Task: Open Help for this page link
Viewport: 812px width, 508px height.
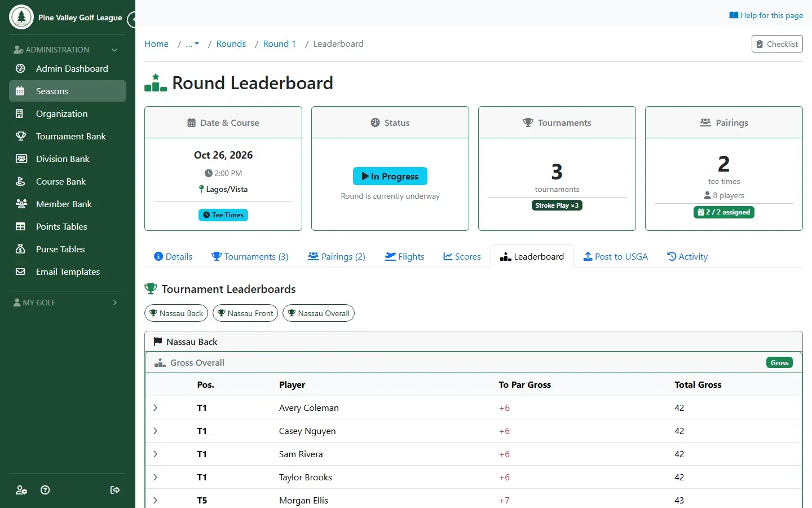Action: tap(766, 15)
